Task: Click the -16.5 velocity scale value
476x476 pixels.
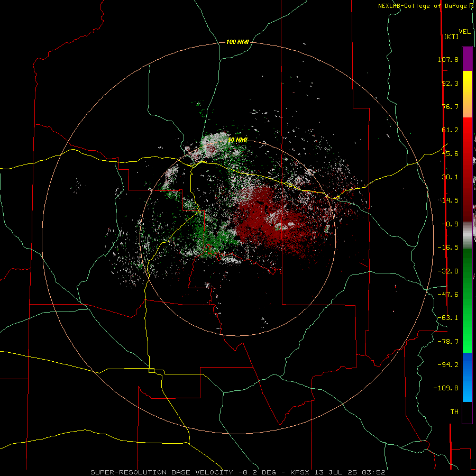Action: coord(448,248)
